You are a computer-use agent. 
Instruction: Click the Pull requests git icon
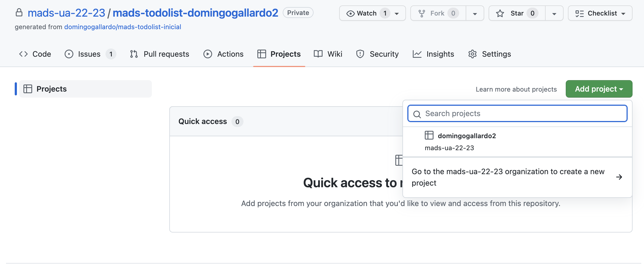tap(134, 54)
